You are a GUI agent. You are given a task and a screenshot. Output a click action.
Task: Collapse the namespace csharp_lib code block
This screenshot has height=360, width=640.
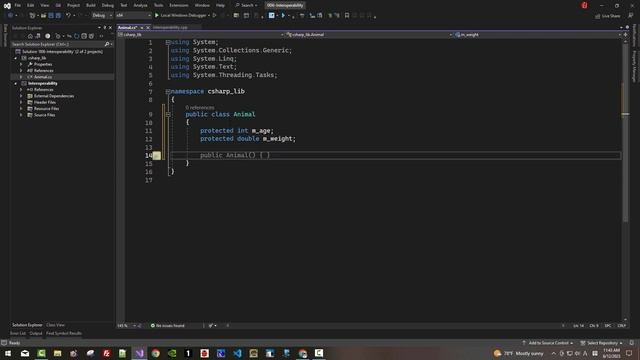tap(168, 91)
